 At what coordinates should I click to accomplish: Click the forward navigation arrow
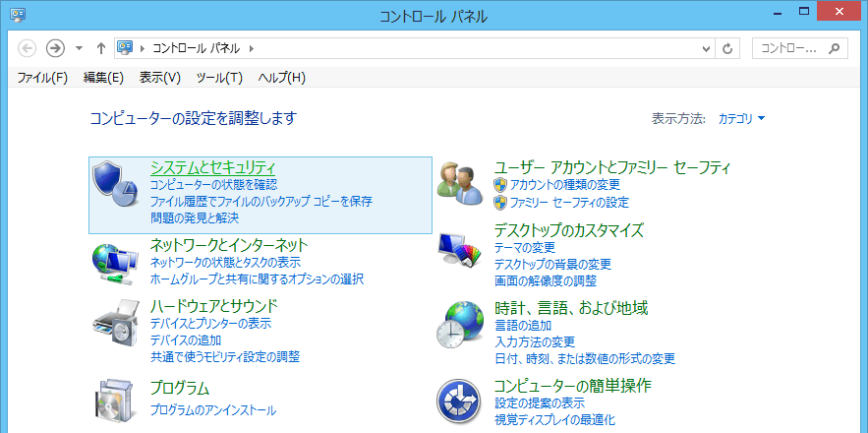click(x=54, y=49)
